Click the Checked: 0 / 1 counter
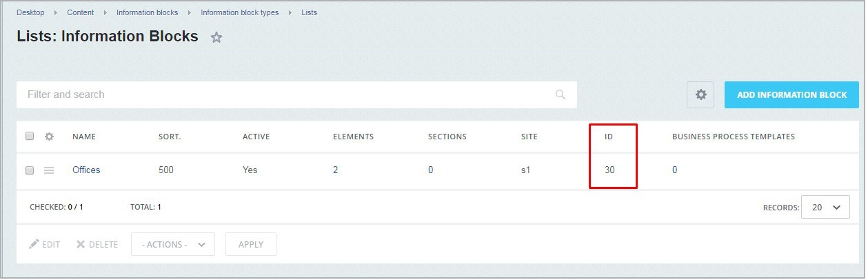 (x=57, y=207)
